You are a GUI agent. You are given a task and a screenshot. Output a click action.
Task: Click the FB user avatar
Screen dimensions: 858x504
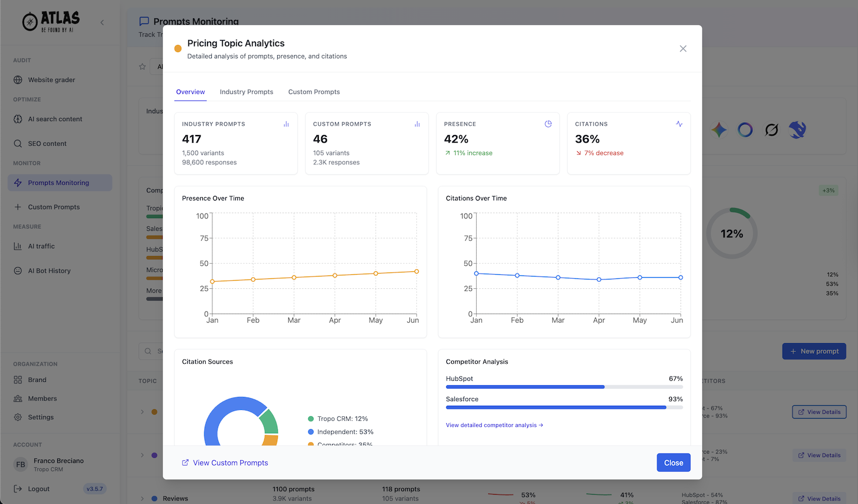point(20,465)
